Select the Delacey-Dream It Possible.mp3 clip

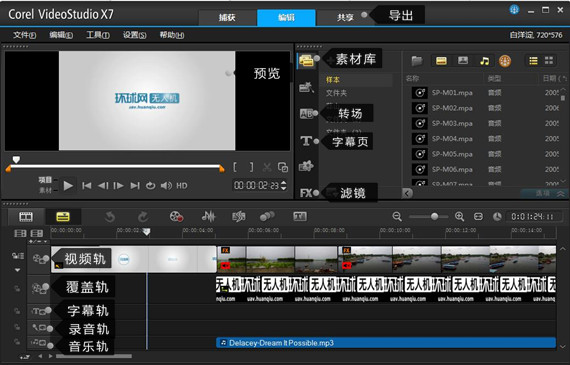tap(386, 343)
